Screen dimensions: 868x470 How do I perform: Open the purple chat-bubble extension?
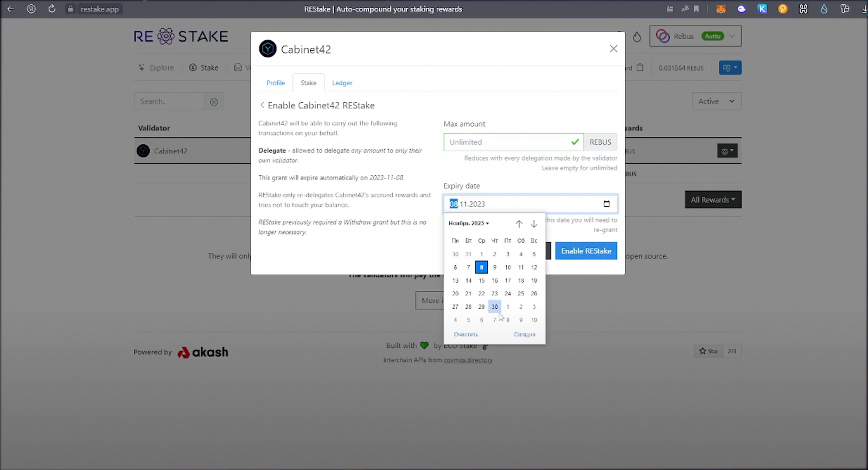(742, 9)
